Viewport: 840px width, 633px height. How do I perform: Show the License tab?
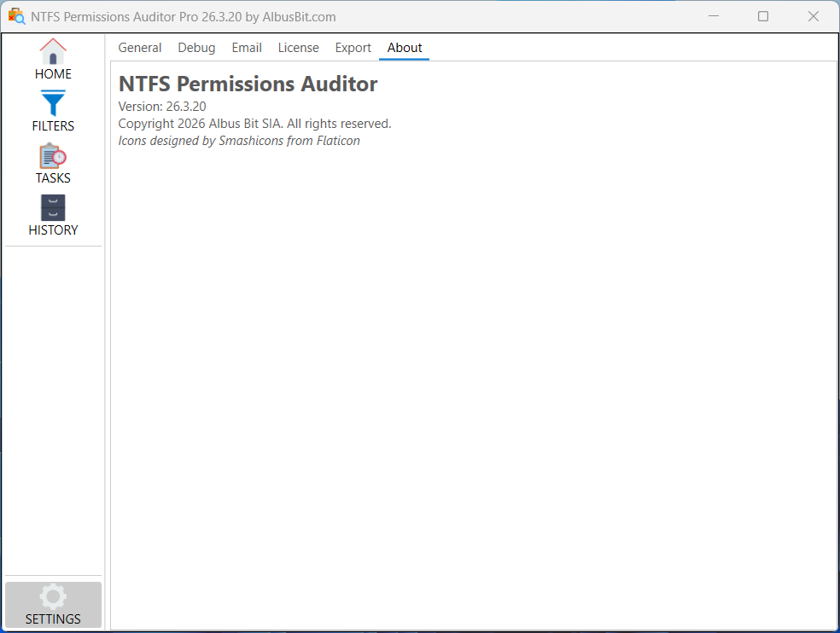click(x=298, y=48)
